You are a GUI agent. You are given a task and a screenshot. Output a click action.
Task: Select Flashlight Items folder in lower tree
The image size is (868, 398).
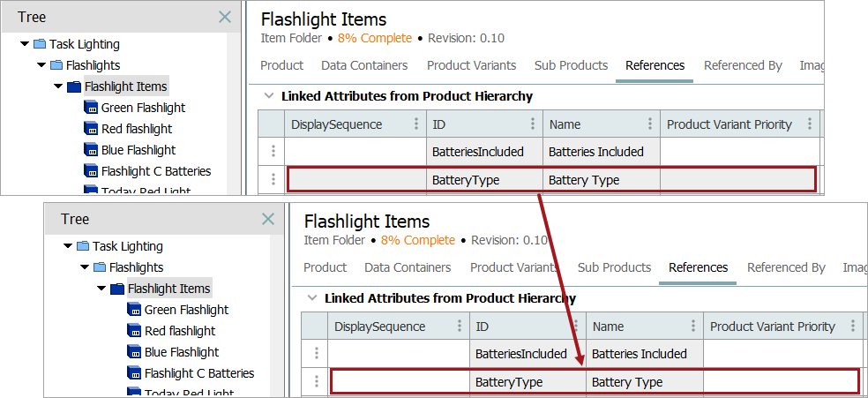click(168, 289)
